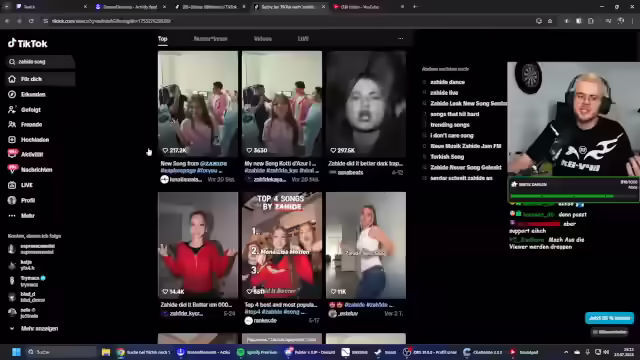Click the TikTok search field zahide song

tap(40, 62)
